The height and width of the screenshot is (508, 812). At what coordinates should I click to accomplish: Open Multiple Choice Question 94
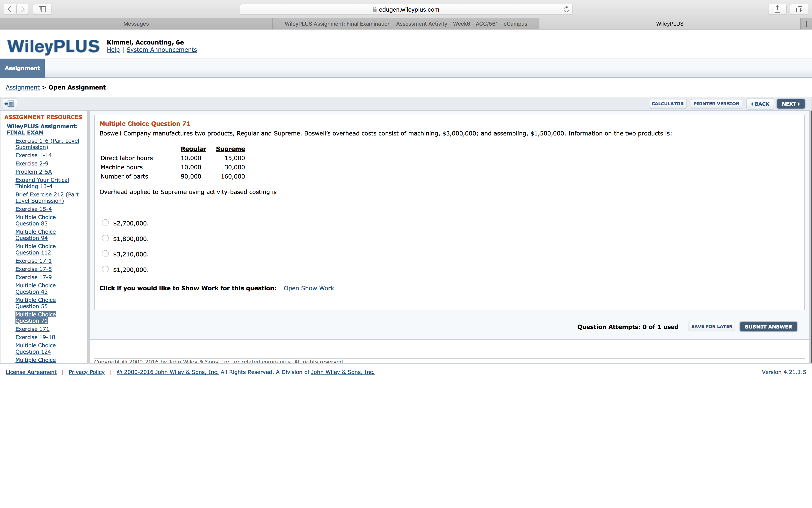tap(36, 235)
